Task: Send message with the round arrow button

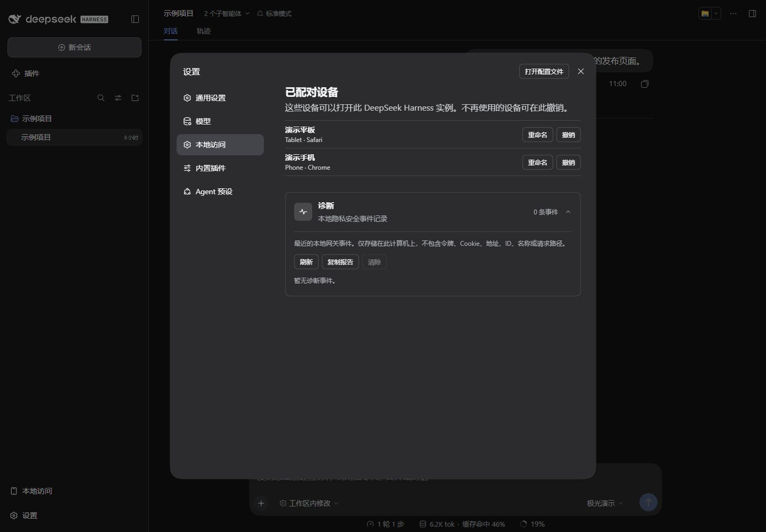Action: [648, 502]
